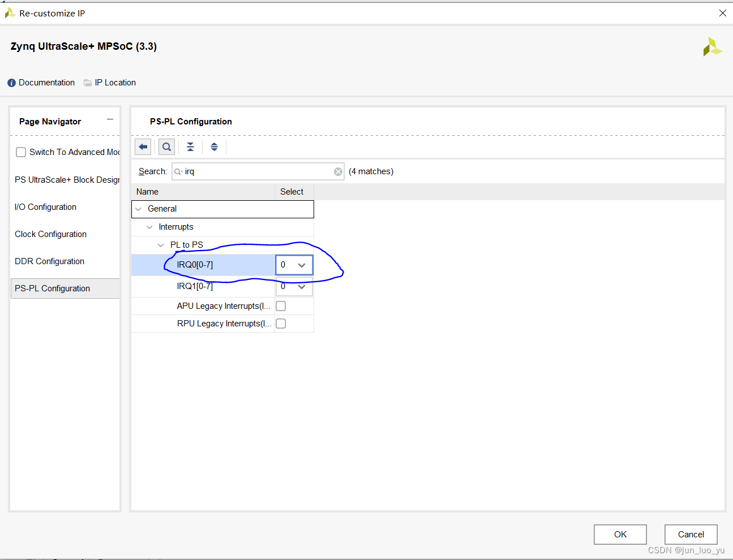Click into the Search input field

[x=258, y=171]
